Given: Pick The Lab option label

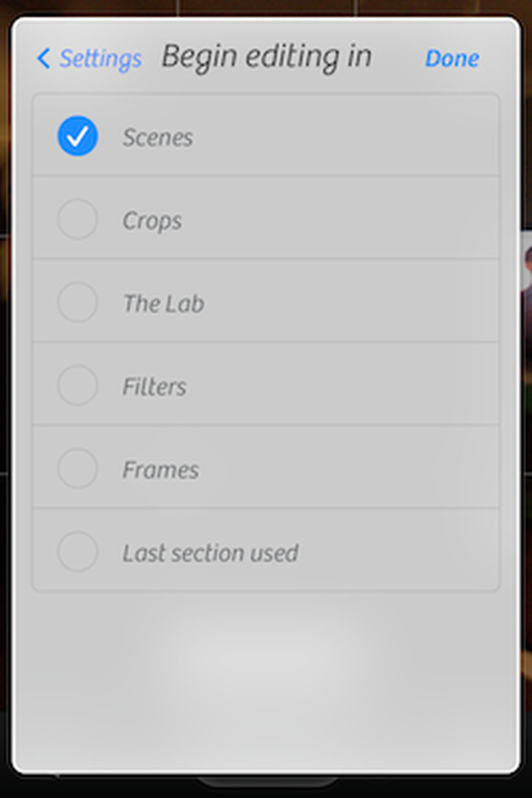Looking at the screenshot, I should (x=163, y=304).
